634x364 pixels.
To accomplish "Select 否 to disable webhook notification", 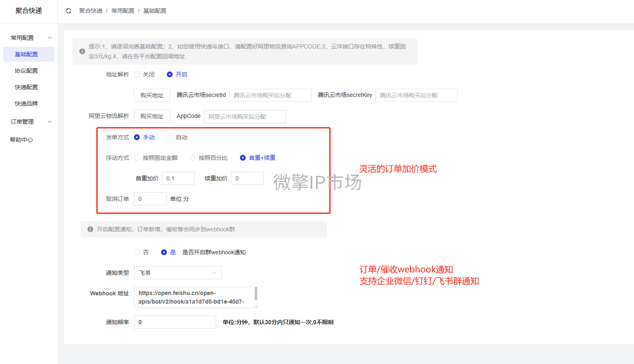I will (137, 252).
